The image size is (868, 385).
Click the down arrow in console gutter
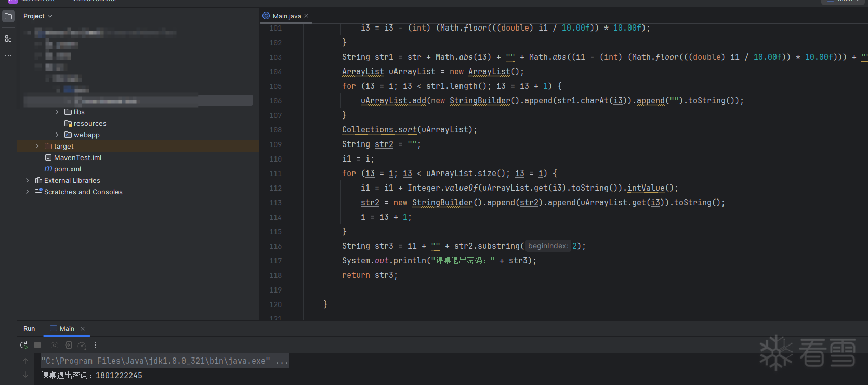[25, 375]
